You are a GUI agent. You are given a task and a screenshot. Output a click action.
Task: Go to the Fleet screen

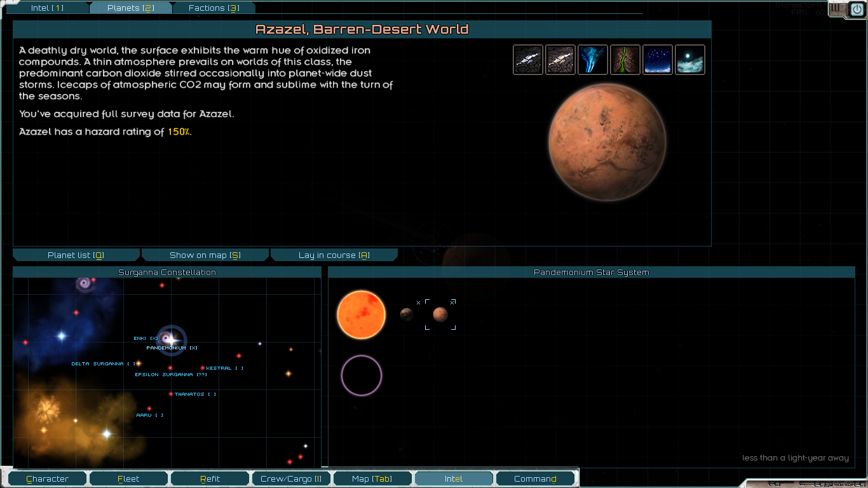click(128, 479)
